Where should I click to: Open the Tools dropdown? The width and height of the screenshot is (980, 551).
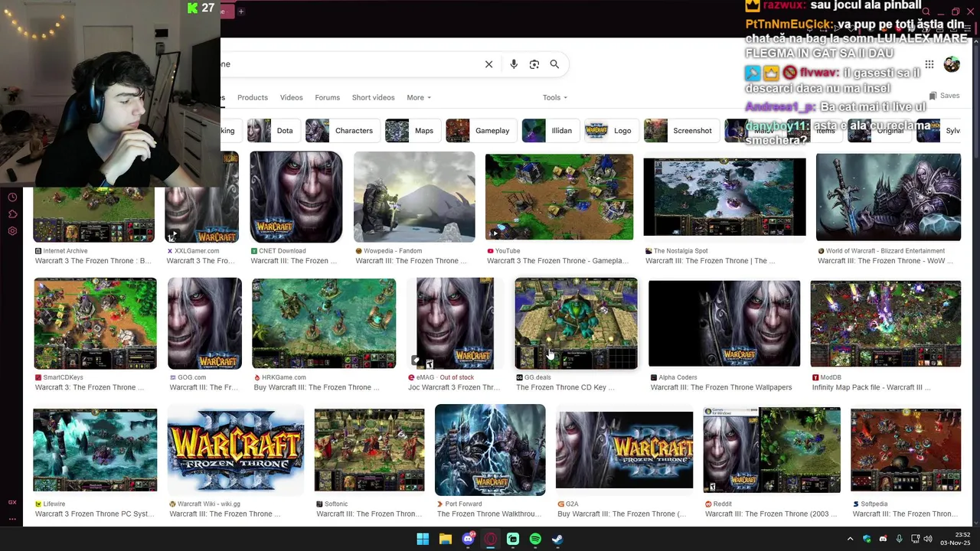pyautogui.click(x=555, y=97)
